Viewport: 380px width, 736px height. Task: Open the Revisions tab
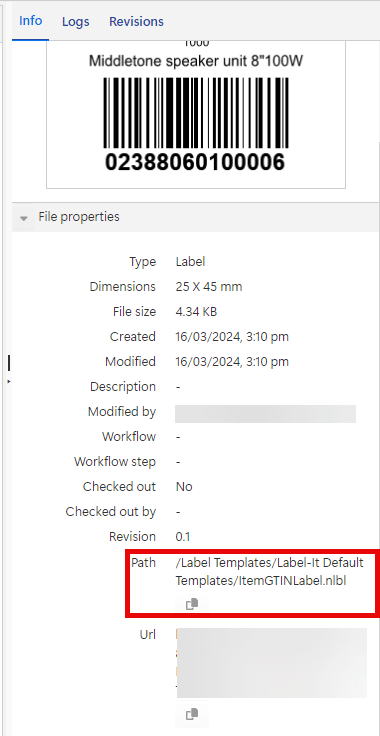(136, 22)
